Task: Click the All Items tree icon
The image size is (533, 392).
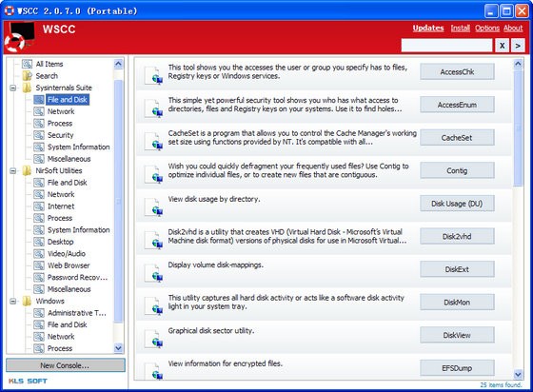Action: click(x=27, y=64)
